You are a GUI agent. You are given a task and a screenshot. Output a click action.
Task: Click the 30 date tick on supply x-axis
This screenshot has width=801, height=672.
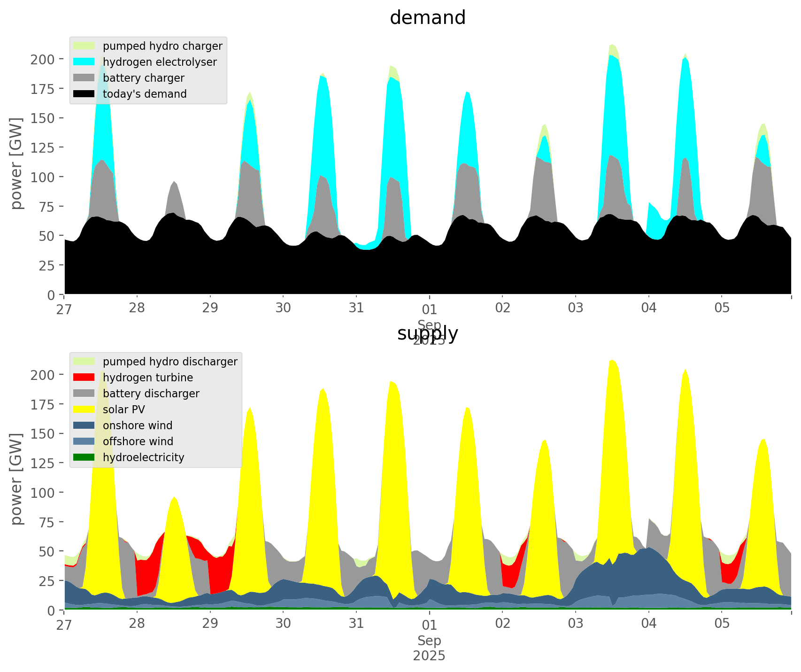point(283,624)
